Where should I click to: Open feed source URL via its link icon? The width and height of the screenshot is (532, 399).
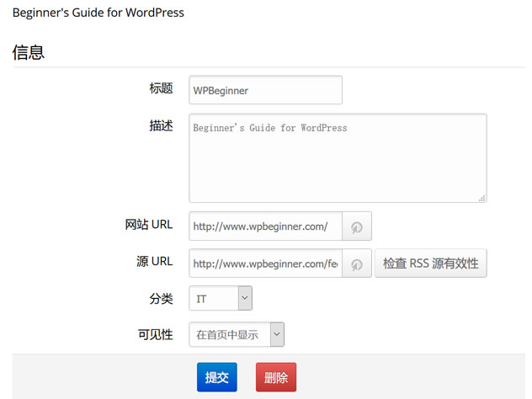click(357, 263)
